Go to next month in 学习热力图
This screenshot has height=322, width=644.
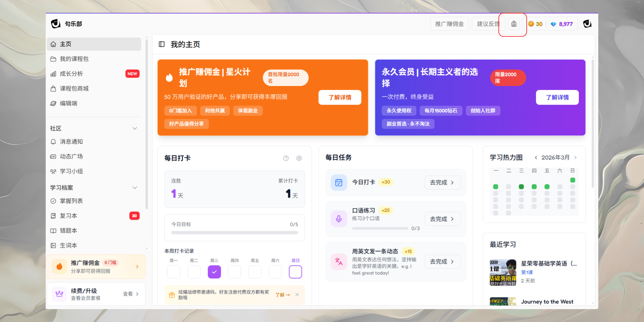coord(575,158)
